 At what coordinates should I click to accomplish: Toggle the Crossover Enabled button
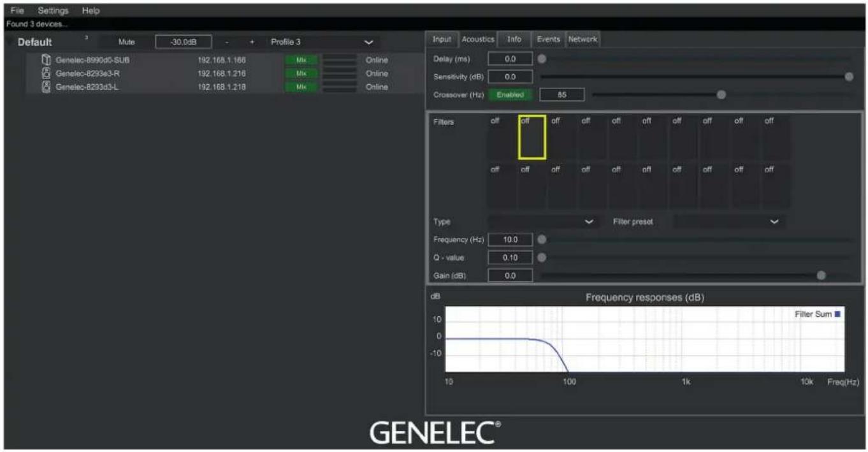click(x=511, y=94)
